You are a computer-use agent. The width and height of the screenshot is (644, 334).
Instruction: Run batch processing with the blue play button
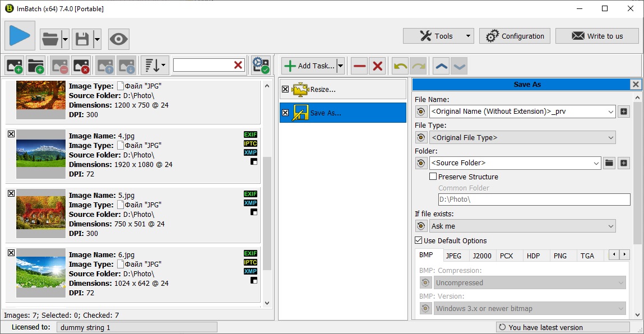tap(20, 36)
